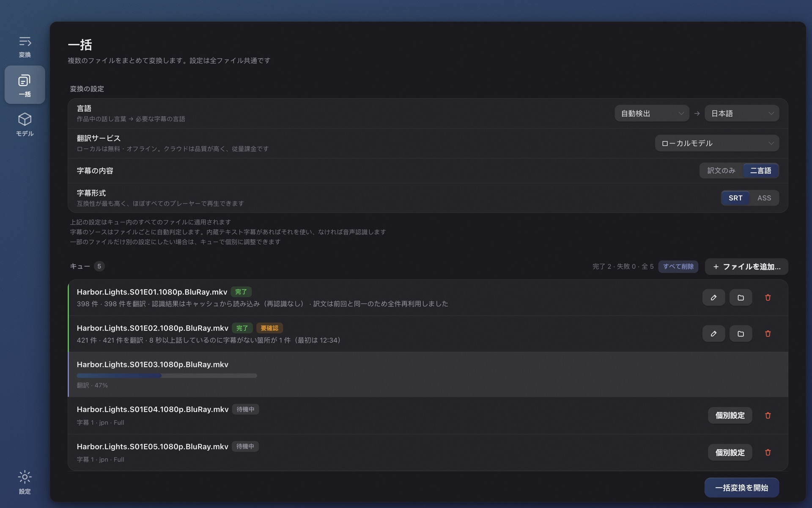Image resolution: width=812 pixels, height=508 pixels.
Task: Click 完了 badge on S01E01
Action: (x=241, y=292)
